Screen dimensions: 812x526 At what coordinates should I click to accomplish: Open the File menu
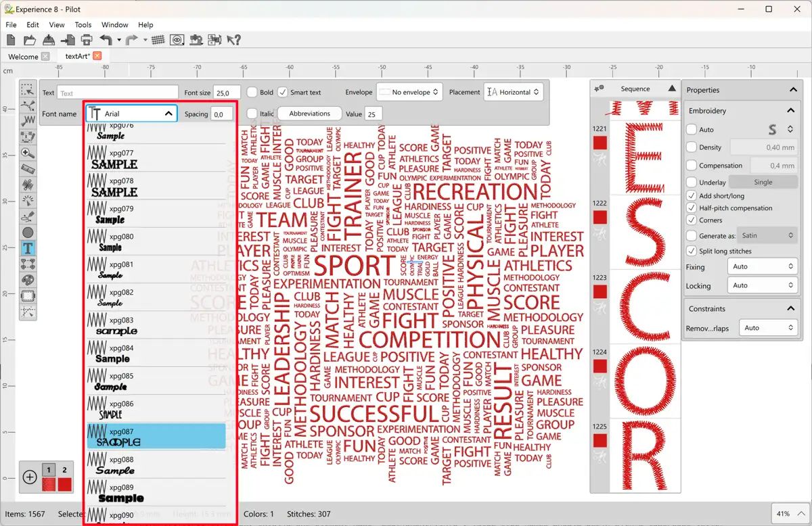pyautogui.click(x=12, y=25)
